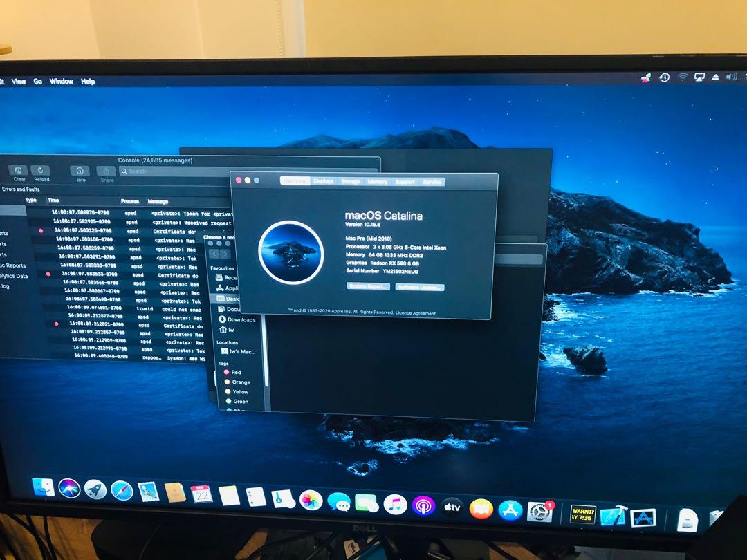This screenshot has width=747, height=560.
Task: Open Messages speech bubble icon
Action: point(339,502)
